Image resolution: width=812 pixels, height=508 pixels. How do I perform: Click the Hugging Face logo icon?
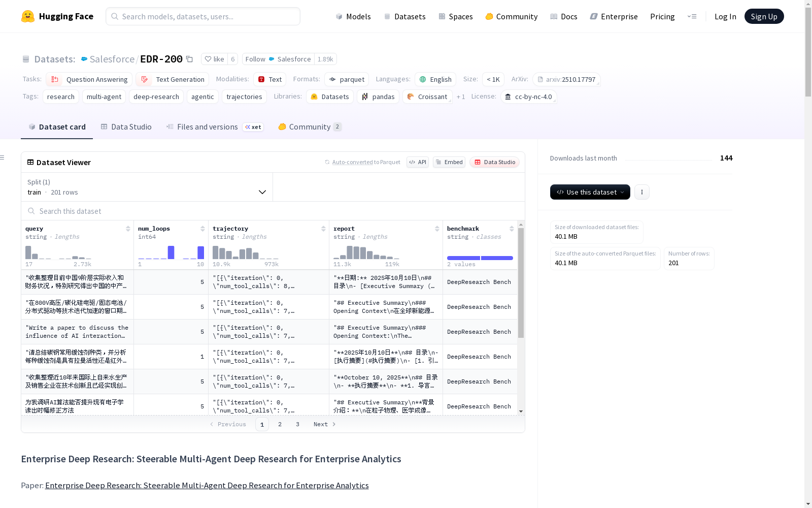[x=28, y=16]
